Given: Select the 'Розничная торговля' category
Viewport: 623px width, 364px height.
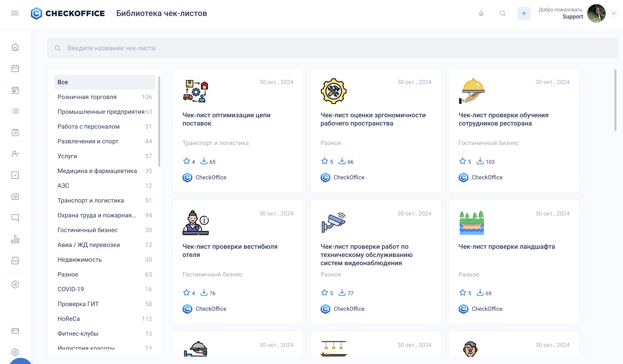Looking at the screenshot, I should click(87, 97).
